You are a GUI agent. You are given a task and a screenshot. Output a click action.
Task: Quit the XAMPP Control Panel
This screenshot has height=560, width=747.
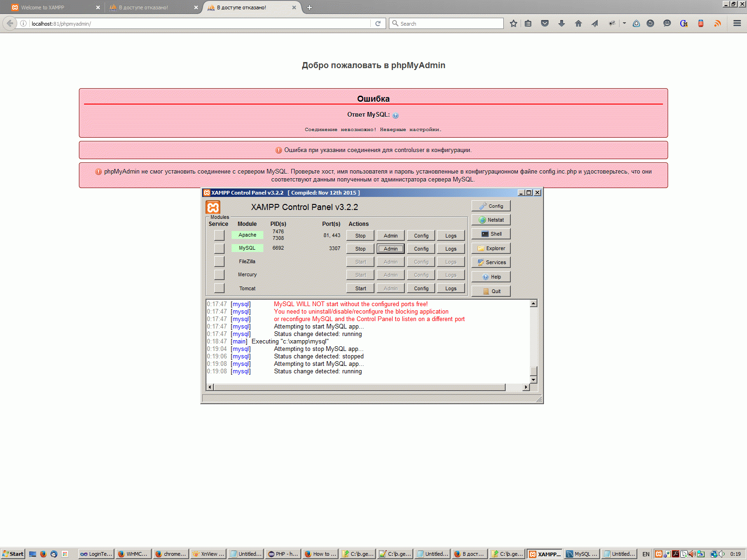click(491, 291)
